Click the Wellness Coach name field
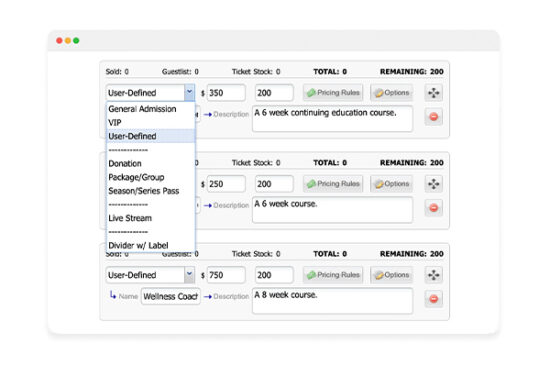 (170, 296)
